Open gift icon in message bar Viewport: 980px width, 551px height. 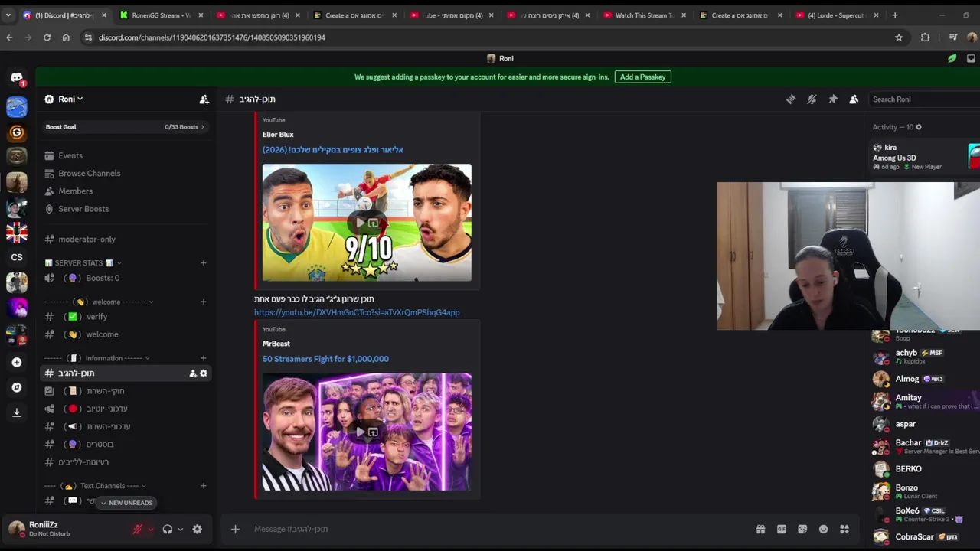pos(760,529)
